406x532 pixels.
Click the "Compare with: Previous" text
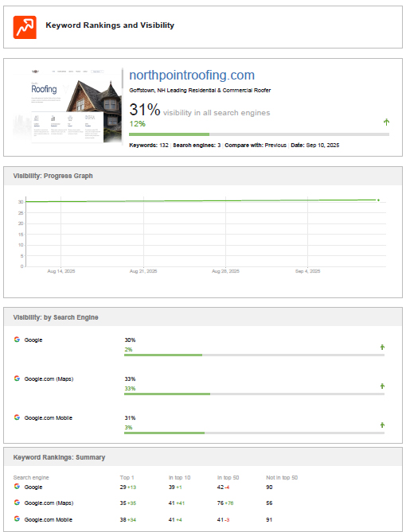[256, 146]
